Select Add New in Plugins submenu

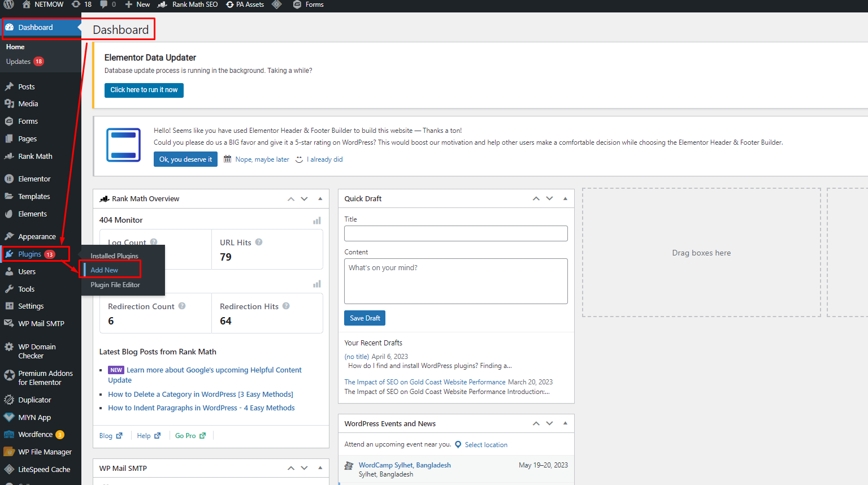(105, 270)
